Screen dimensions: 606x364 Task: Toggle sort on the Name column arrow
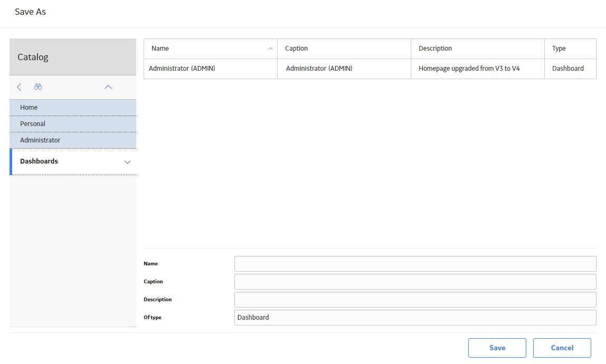coord(270,49)
